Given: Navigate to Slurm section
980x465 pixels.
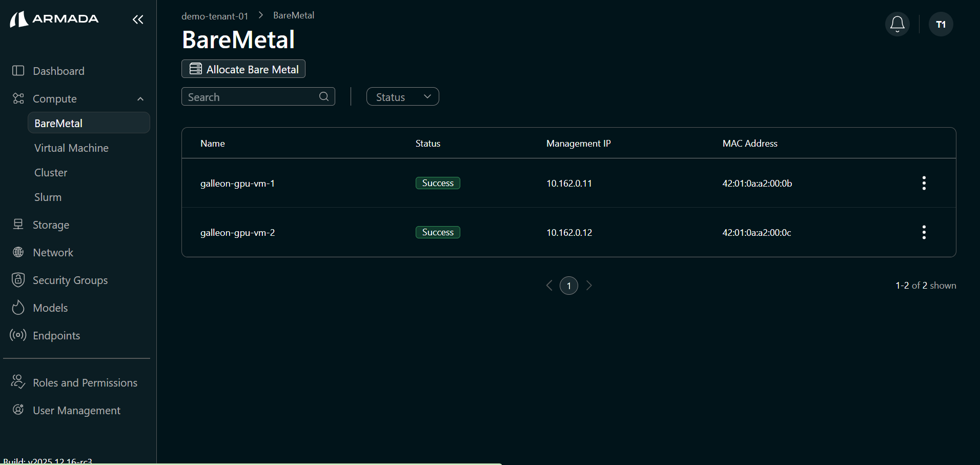Looking at the screenshot, I should pos(48,197).
